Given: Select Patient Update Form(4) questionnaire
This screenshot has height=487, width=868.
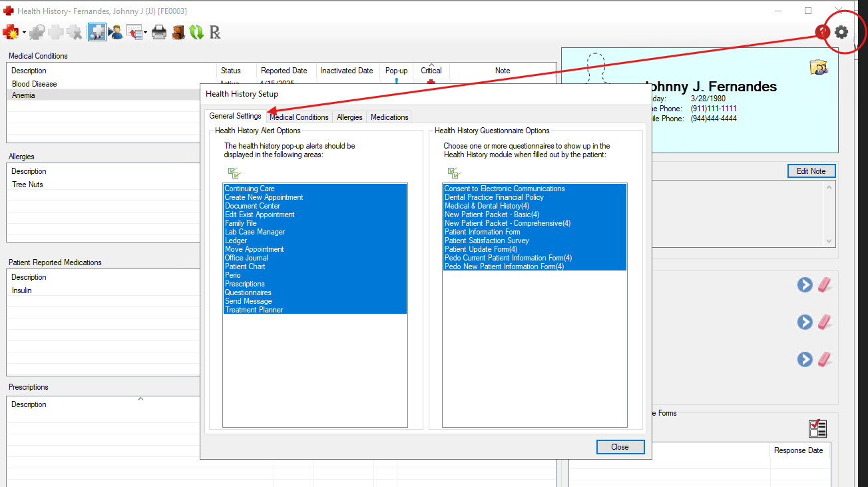Looking at the screenshot, I should (535, 249).
